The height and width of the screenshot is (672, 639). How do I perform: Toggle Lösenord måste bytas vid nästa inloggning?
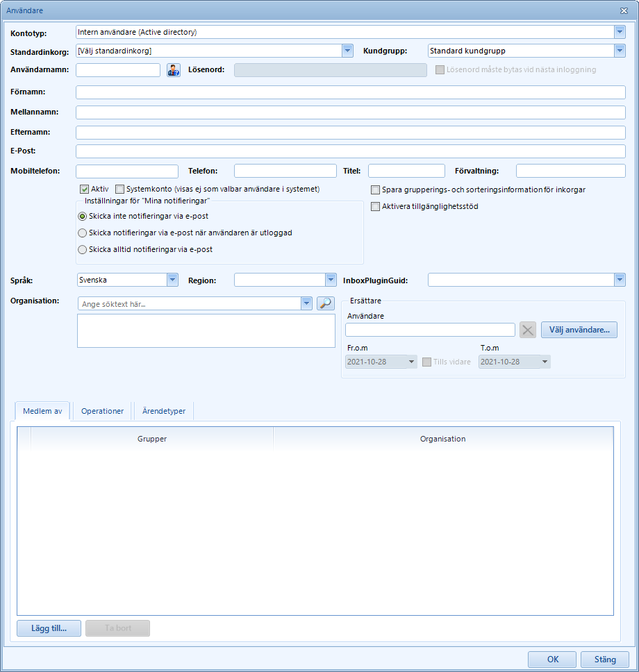(x=440, y=70)
